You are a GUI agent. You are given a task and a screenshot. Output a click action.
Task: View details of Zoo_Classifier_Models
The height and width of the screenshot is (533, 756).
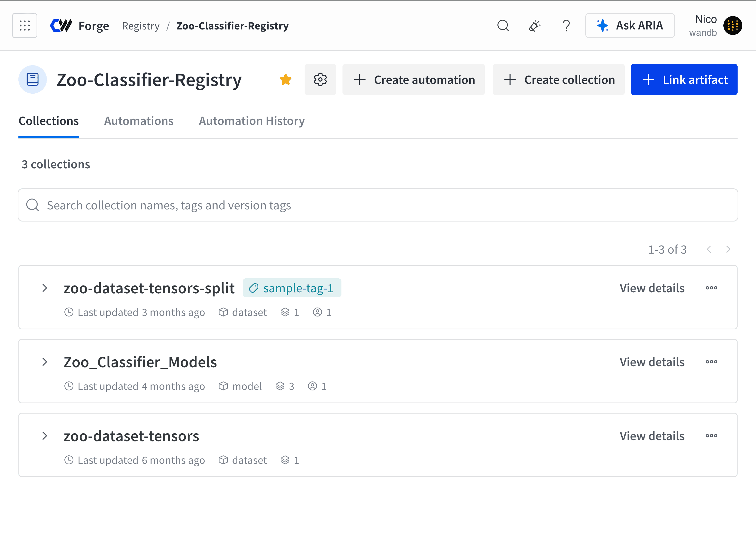(x=652, y=362)
